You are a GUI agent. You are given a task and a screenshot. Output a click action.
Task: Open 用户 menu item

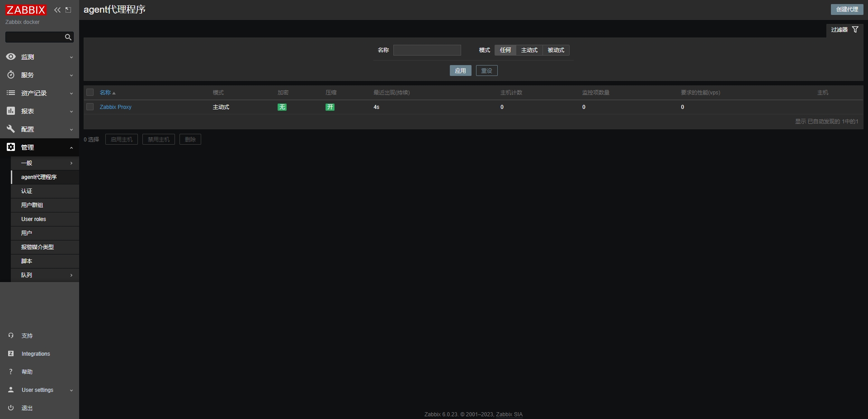(45, 233)
